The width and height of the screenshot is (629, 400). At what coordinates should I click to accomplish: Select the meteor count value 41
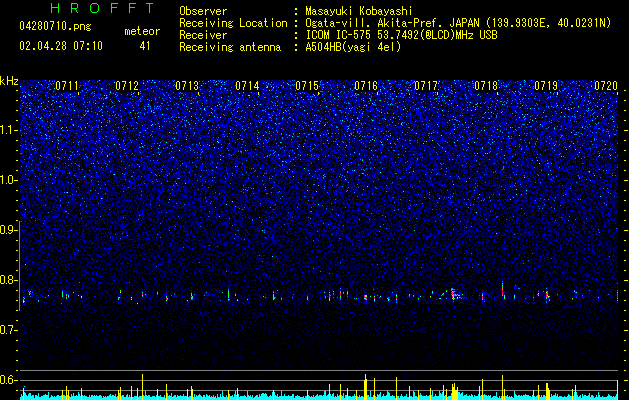tap(145, 46)
